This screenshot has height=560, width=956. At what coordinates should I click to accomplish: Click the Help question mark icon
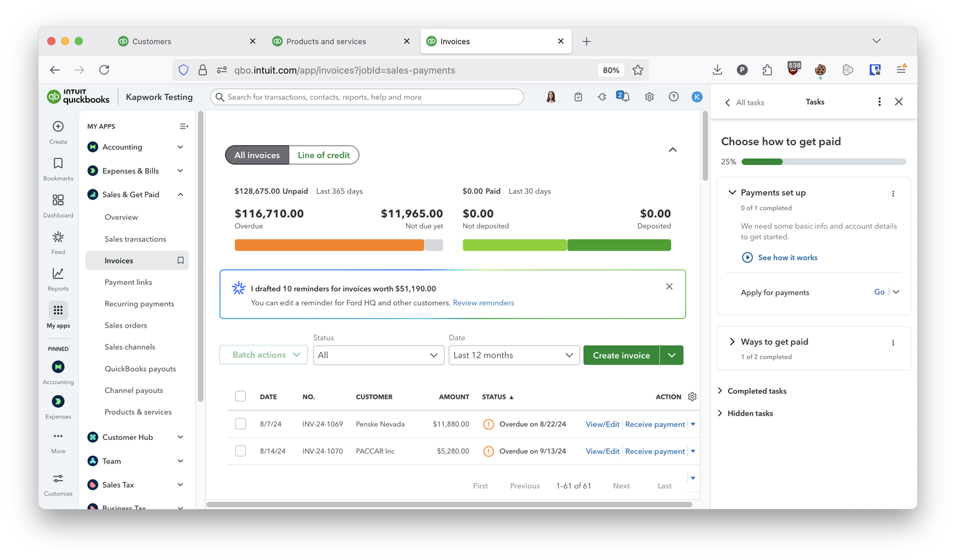coord(673,97)
